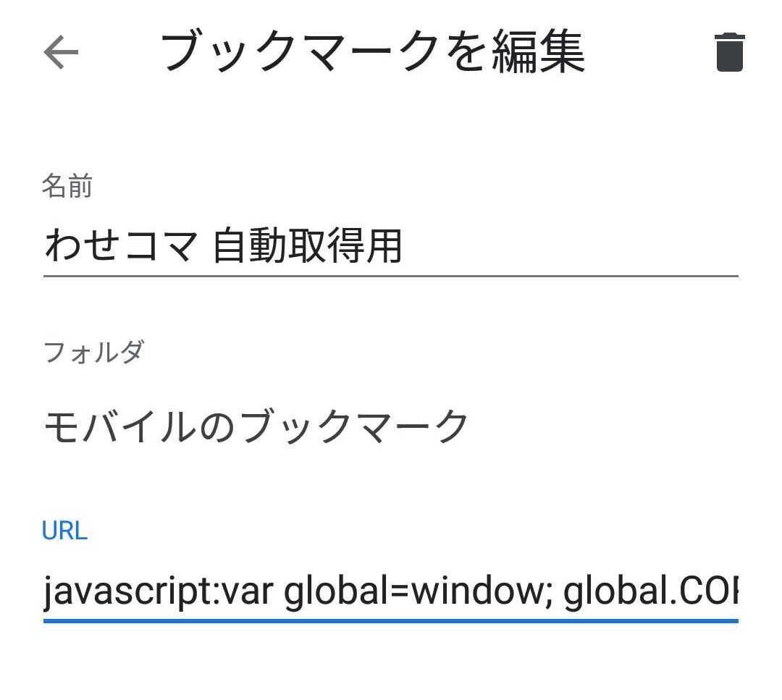Focus the URL field with the javascript code
This screenshot has height=700, width=782.
pos(390,592)
